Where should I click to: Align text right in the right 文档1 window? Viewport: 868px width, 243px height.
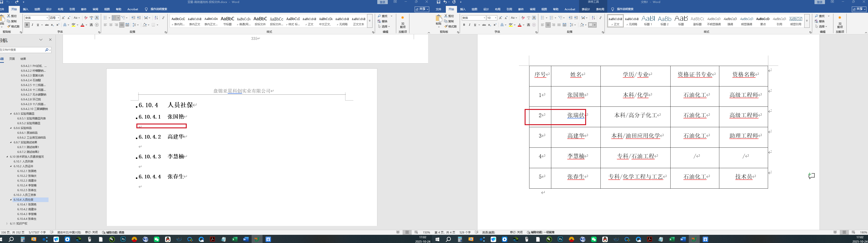(x=553, y=25)
